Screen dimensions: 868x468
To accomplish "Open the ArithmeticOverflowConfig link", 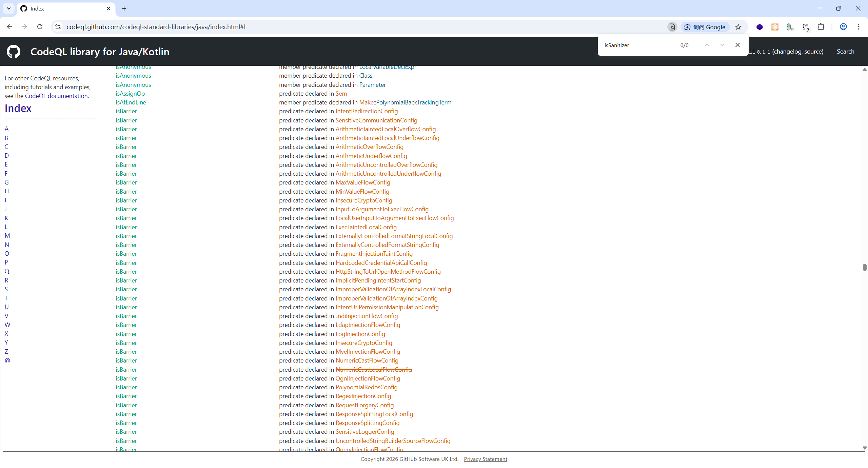I will click(x=369, y=147).
